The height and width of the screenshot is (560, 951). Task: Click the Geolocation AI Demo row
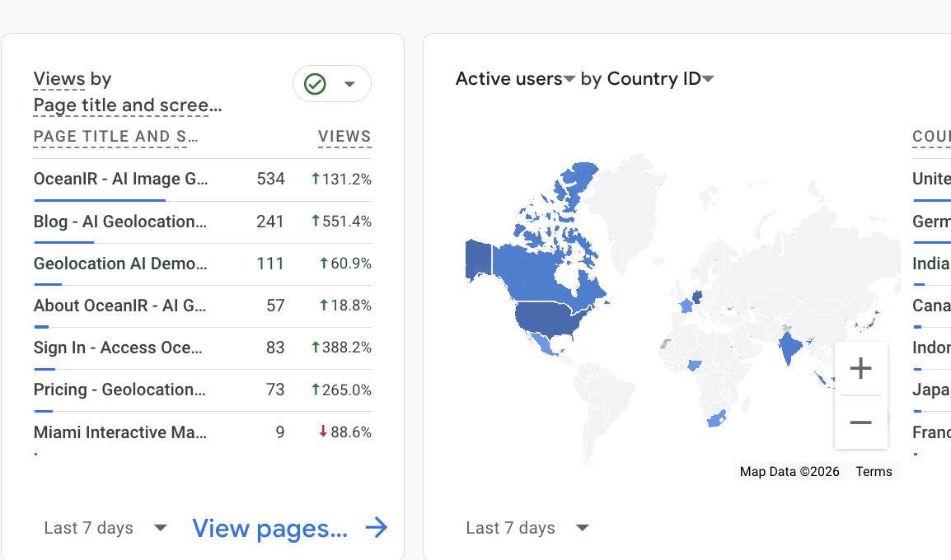pyautogui.click(x=120, y=264)
